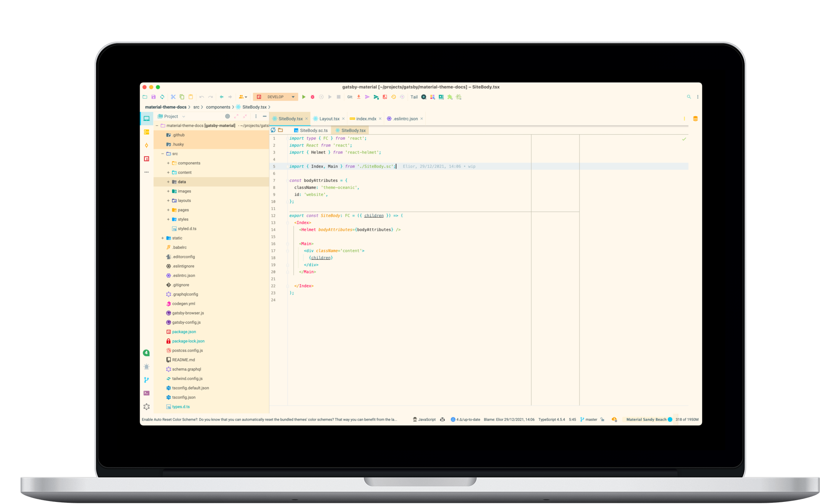Click the Save All icon in toolbar

coord(154,97)
